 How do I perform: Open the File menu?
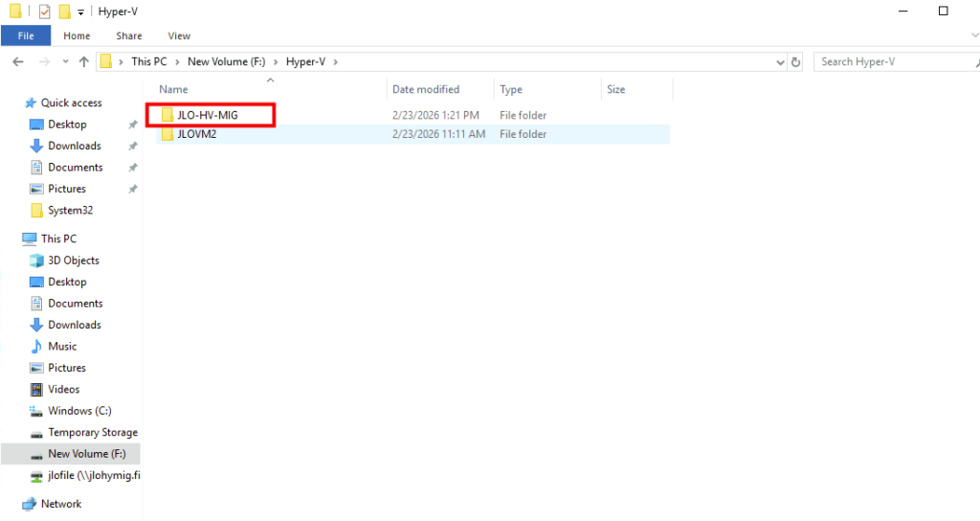[x=26, y=35]
